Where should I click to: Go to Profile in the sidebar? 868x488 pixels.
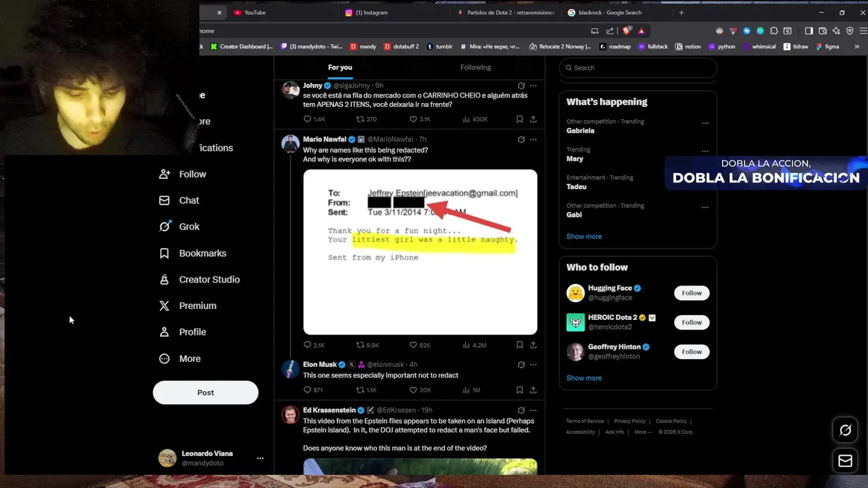182,332
